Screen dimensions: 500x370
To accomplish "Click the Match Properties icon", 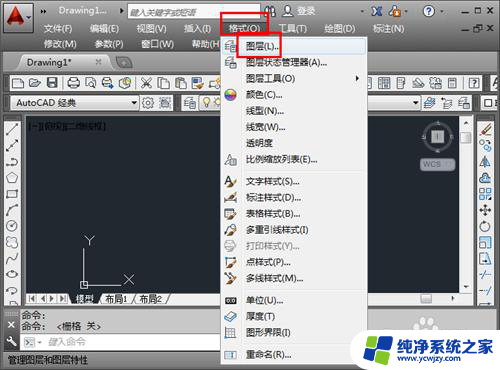I will pos(198,83).
